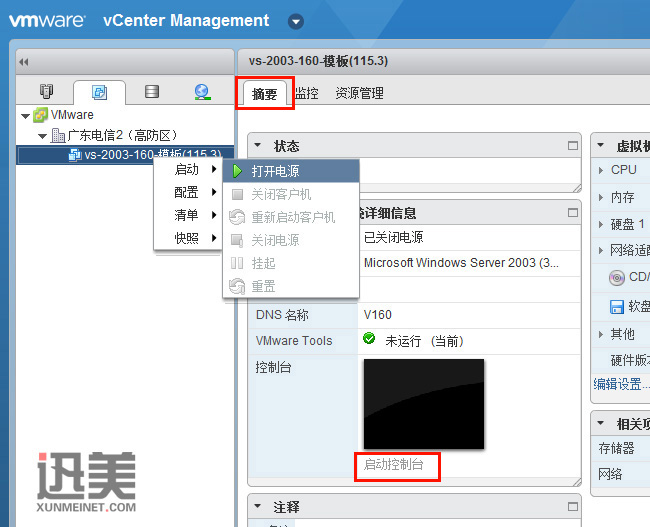This screenshot has height=527, width=650.
Task: Click the V160 DNS name value
Action: [377, 315]
